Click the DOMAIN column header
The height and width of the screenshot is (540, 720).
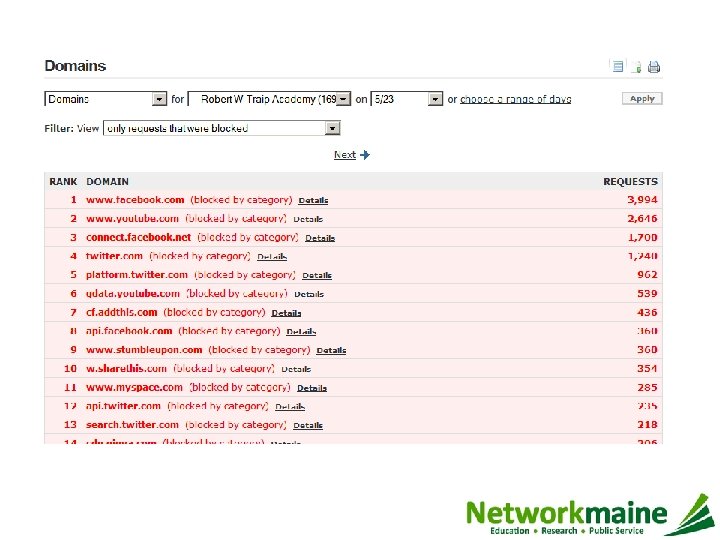click(x=107, y=182)
